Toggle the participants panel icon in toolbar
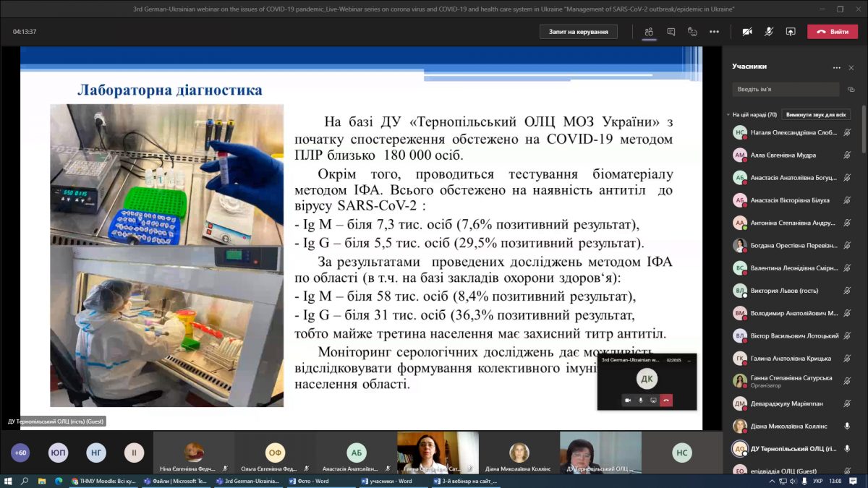The width and height of the screenshot is (868, 488). click(649, 32)
